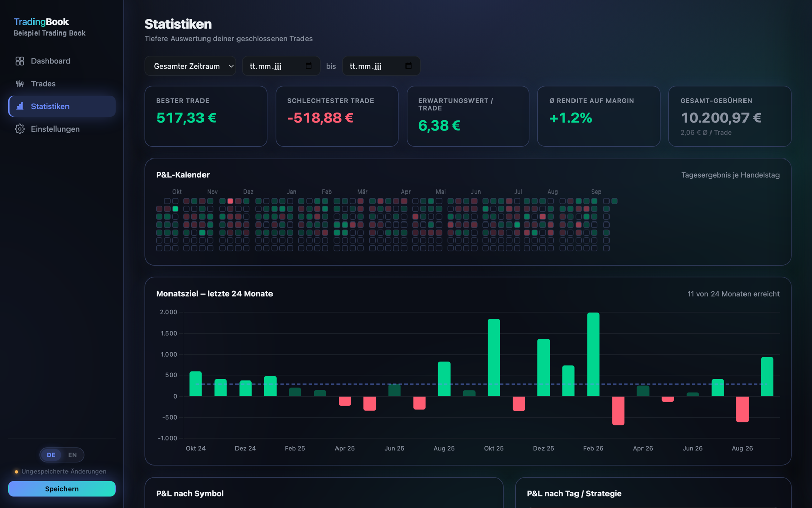Click the Dashboard grid icon
Screen dimensions: 812x508
pos(20,61)
